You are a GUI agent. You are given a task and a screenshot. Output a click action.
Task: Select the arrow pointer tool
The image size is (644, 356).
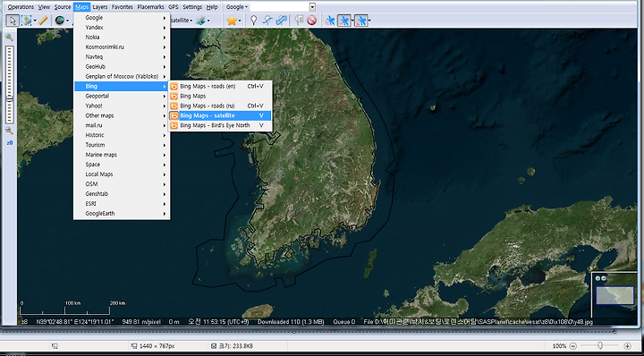13,20
